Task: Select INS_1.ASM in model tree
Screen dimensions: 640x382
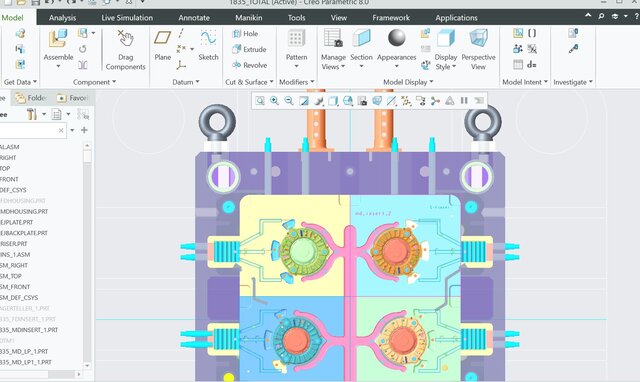Action: 15,254
